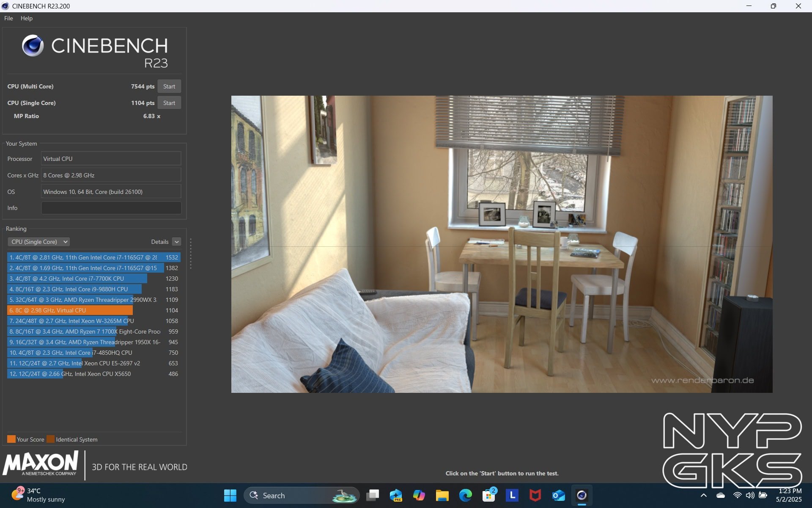Image resolution: width=812 pixels, height=508 pixels.
Task: Select ranking row 2 i7-1165G7 at 1.69 GHz
Action: 94,268
